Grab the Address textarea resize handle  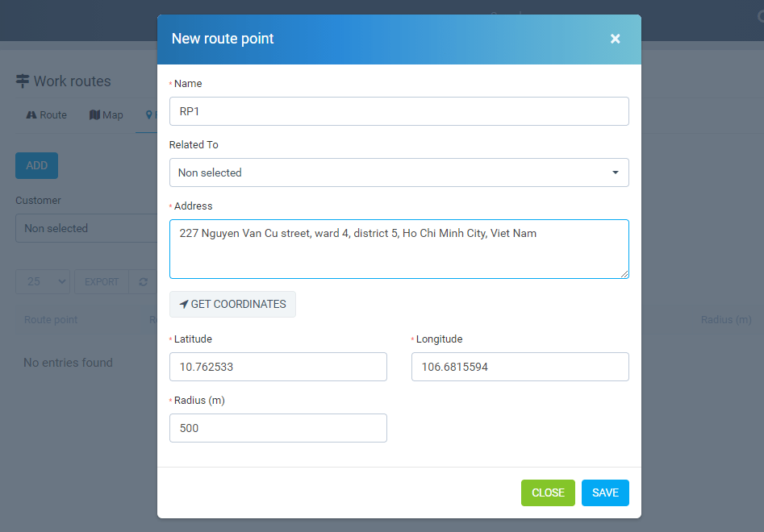click(624, 274)
